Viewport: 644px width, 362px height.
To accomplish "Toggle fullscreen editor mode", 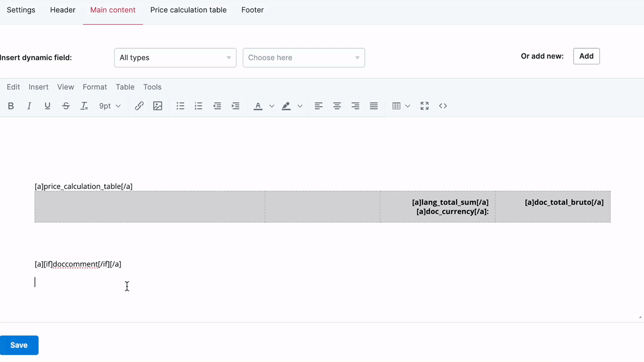I will tap(424, 106).
